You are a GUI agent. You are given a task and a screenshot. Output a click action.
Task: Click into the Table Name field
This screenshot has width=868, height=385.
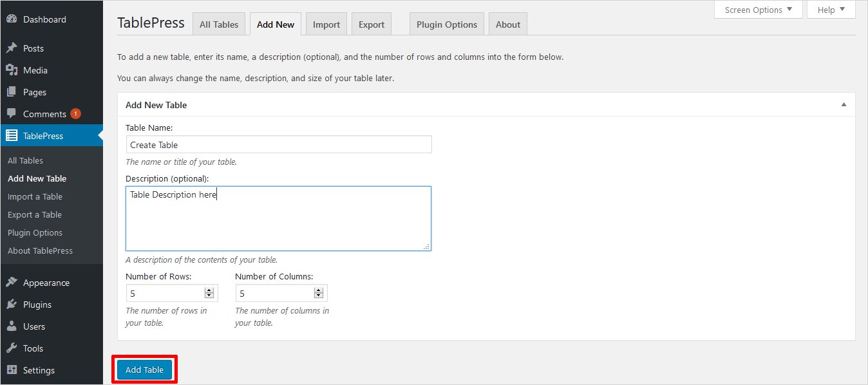pos(278,145)
